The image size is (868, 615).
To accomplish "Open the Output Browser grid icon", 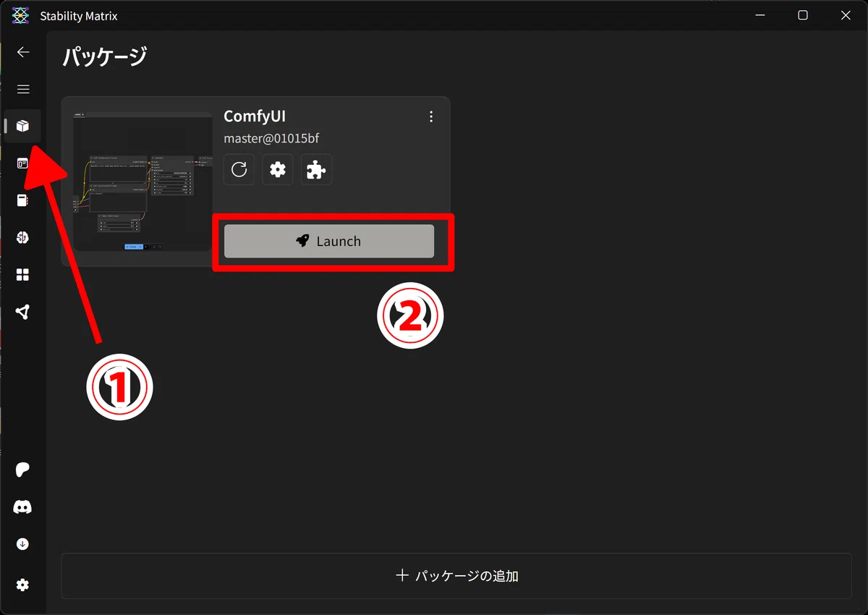I will pyautogui.click(x=23, y=275).
